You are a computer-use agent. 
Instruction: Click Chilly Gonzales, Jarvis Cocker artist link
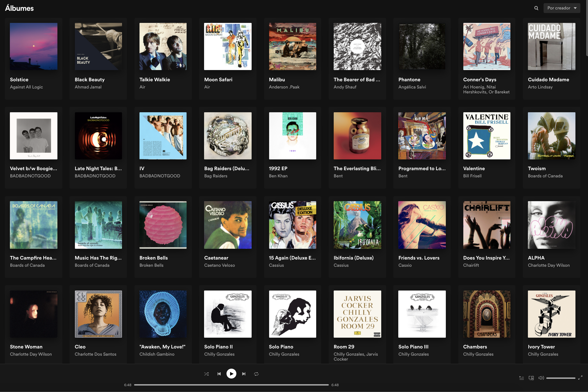[x=356, y=357]
